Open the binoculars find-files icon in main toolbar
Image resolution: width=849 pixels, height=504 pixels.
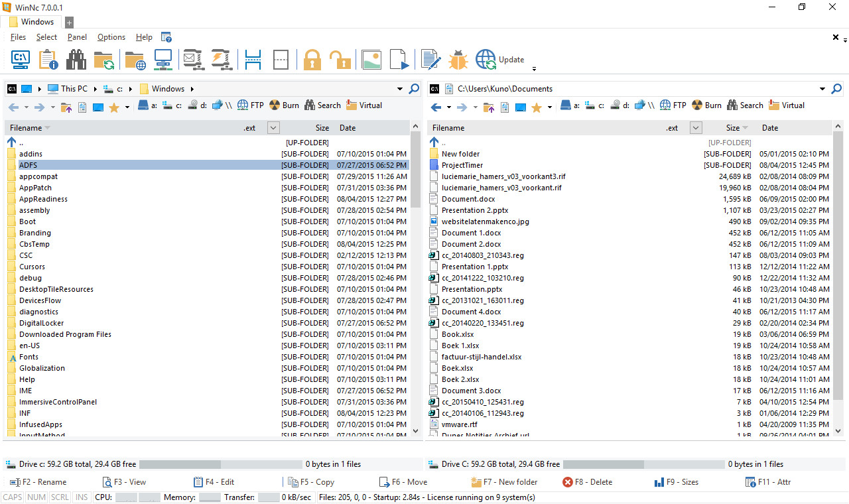[76, 60]
